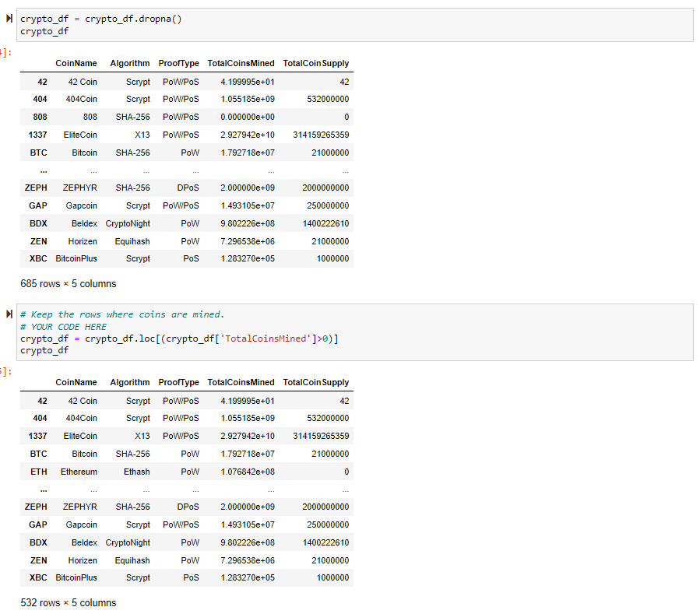The height and width of the screenshot is (614, 700).
Task: Click TotalCoinSupply header in second table
Action: pos(316,382)
